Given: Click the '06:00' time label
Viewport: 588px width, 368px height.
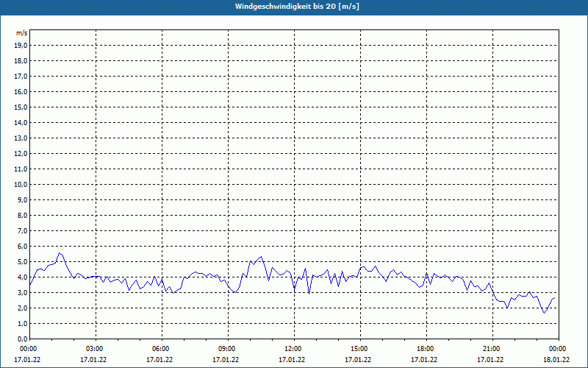Looking at the screenshot, I should point(160,349).
